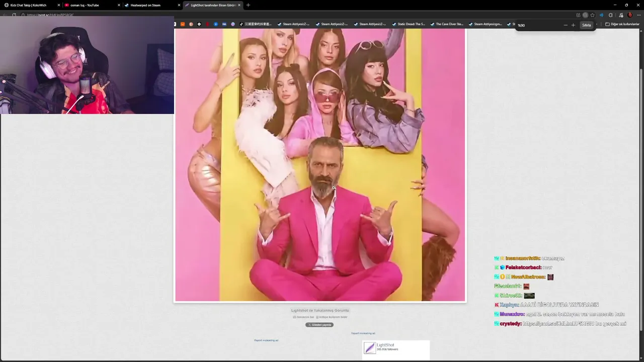Click the read aloud speaker icon
Screen dimensions: 644x362
point(601,15)
